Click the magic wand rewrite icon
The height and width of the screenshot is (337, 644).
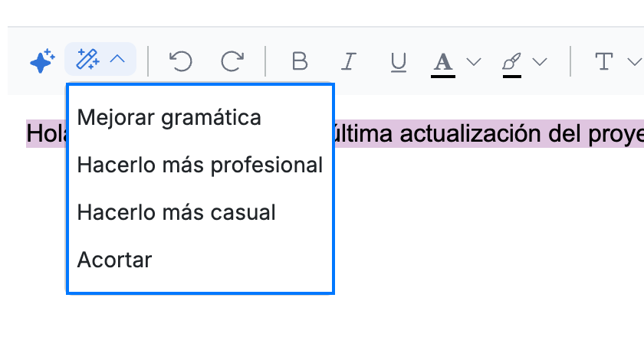pyautogui.click(x=88, y=59)
